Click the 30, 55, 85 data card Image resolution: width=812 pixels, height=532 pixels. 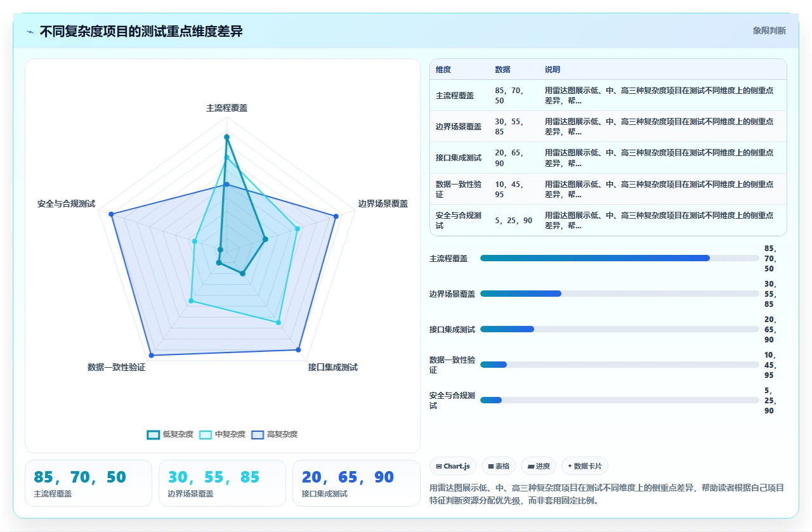point(222,483)
